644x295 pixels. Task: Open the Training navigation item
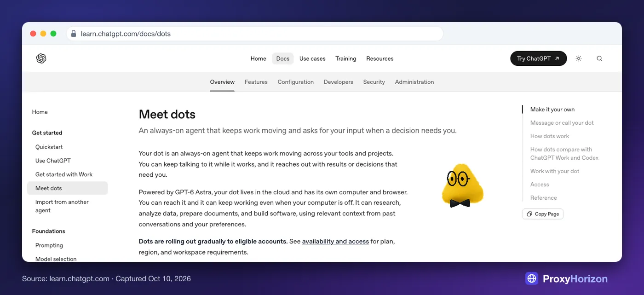(346, 58)
